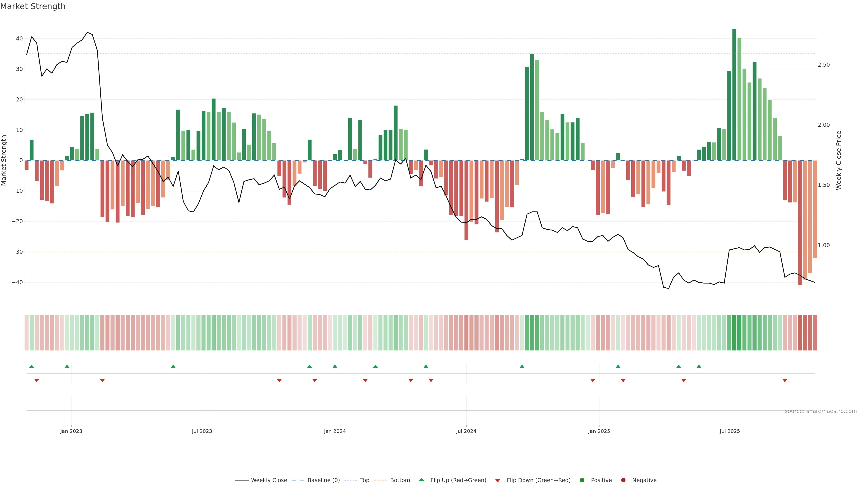The height and width of the screenshot is (488, 868).
Task: Click Negative red circle legend icon
Action: click(x=623, y=480)
